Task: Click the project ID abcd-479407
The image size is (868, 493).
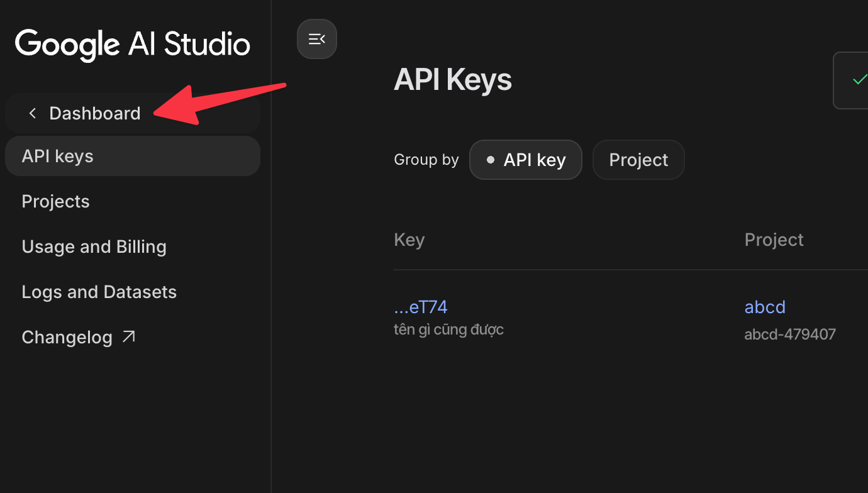Action: (790, 334)
